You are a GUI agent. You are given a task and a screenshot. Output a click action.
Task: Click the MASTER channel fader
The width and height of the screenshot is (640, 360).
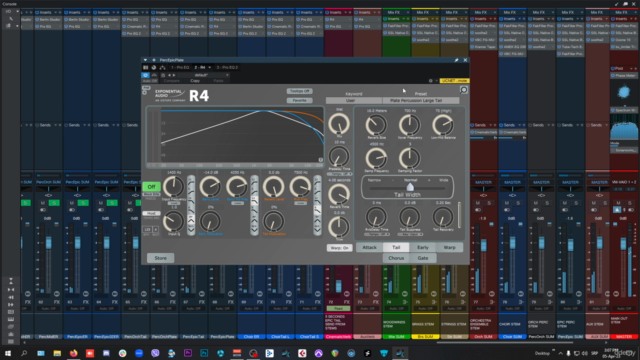623,244
